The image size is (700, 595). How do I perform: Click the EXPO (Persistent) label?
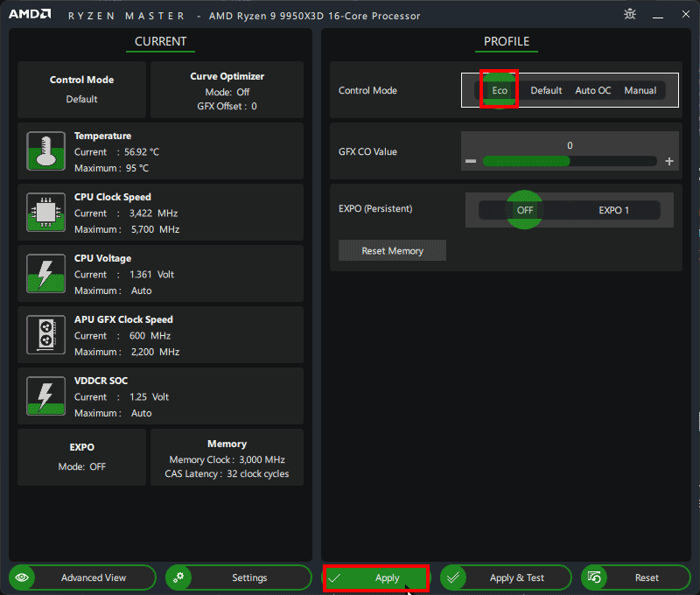[375, 208]
